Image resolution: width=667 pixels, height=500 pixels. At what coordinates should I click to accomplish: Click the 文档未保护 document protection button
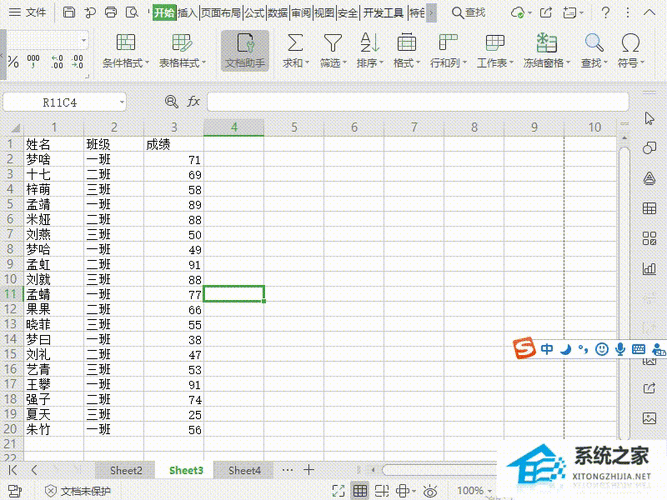click(x=78, y=491)
